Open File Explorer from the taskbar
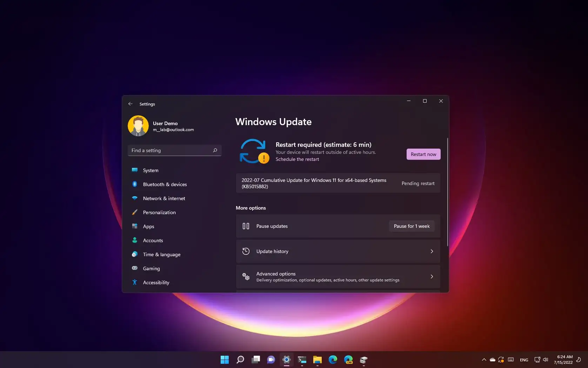 [x=318, y=360]
